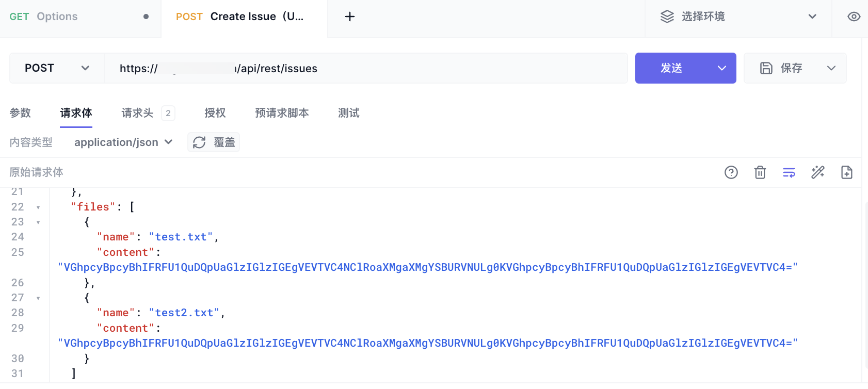Screen dimensions: 868x389
Task: Click the "content" key on line 25
Action: point(125,252)
